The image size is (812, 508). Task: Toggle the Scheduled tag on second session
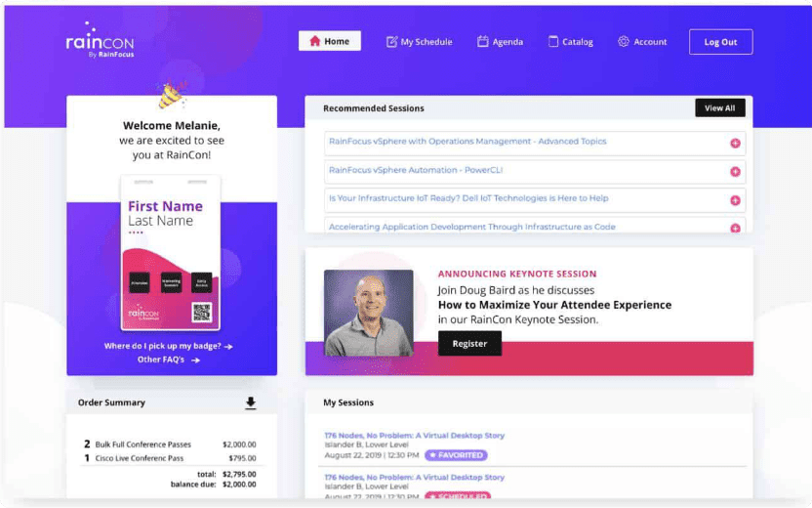pyautogui.click(x=458, y=496)
